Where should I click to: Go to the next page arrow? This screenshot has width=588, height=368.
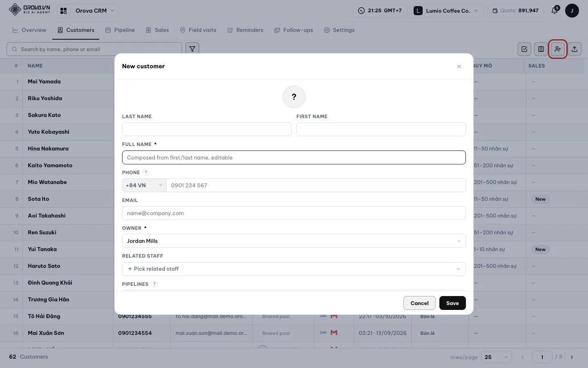[572, 357]
